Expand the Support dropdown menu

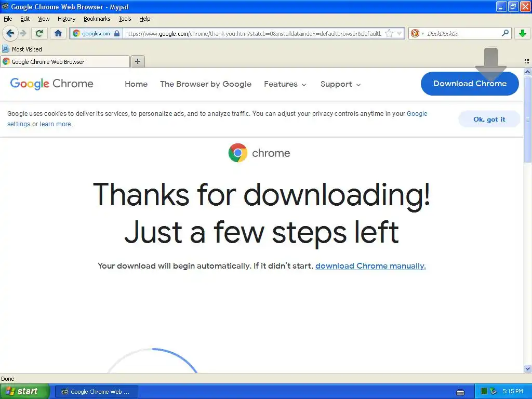[340, 84]
